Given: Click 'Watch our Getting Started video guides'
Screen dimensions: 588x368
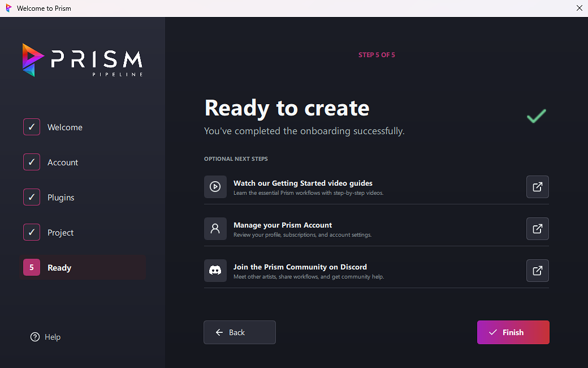Looking at the screenshot, I should point(303,183).
